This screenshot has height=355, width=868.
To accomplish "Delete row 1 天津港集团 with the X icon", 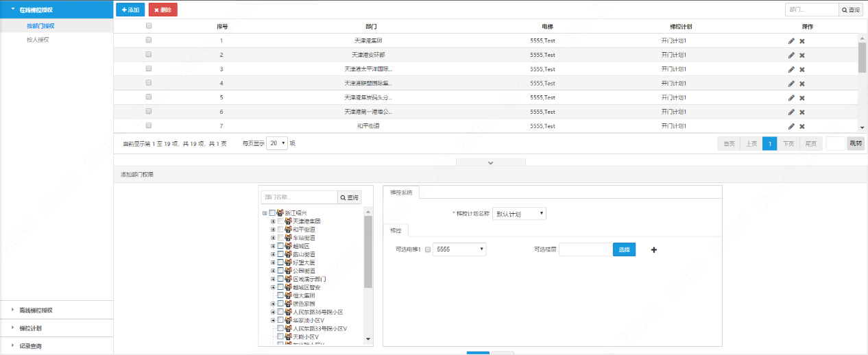I will 802,41.
